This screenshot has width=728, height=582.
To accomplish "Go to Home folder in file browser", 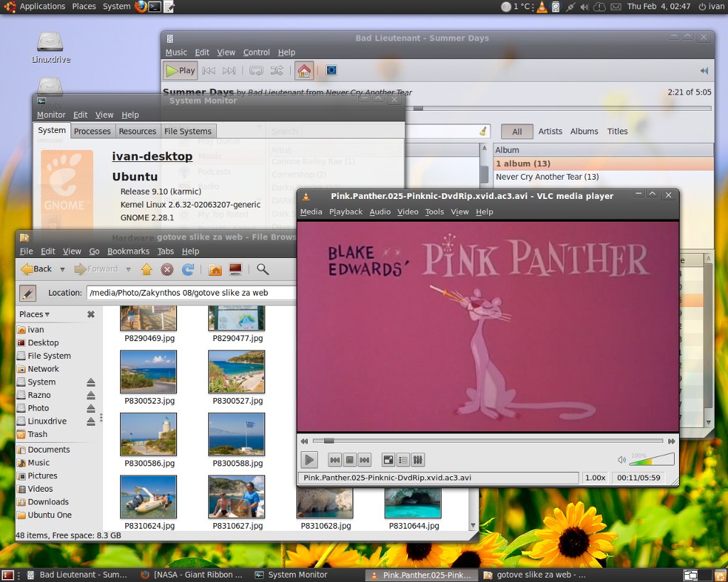I will click(215, 269).
